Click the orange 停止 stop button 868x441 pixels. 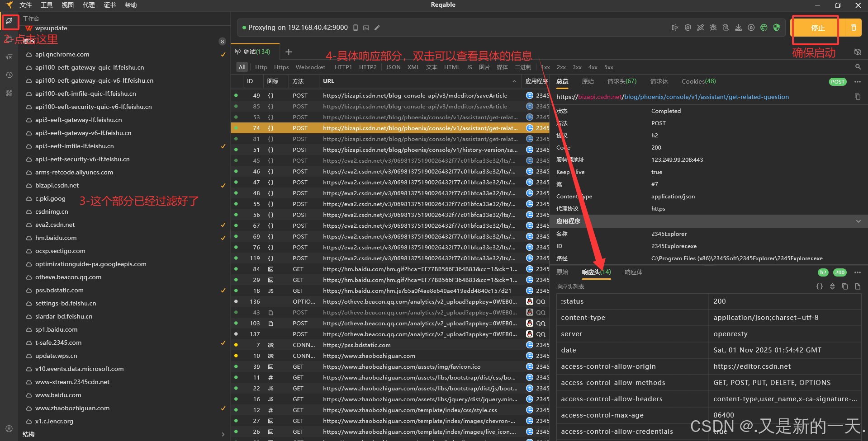point(817,28)
